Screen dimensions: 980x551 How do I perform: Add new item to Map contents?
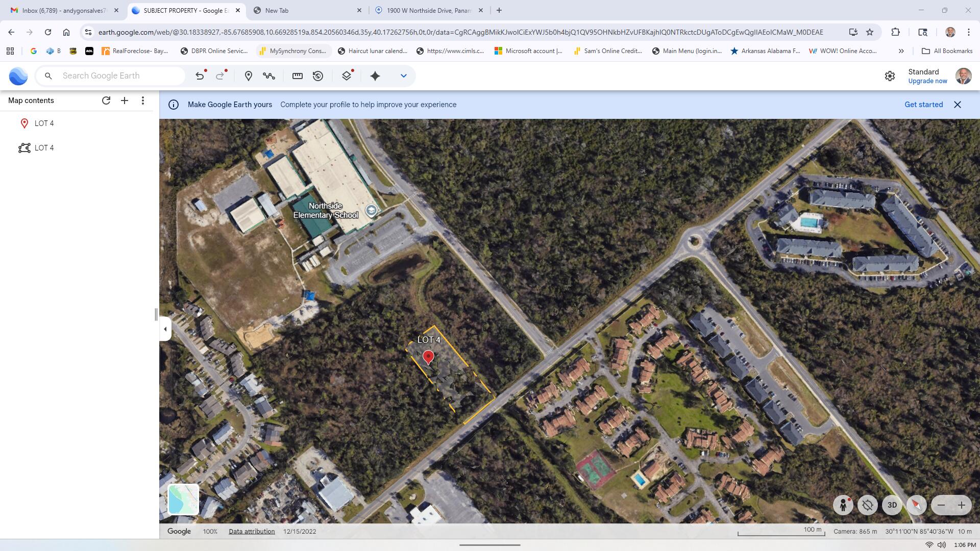[x=125, y=101]
